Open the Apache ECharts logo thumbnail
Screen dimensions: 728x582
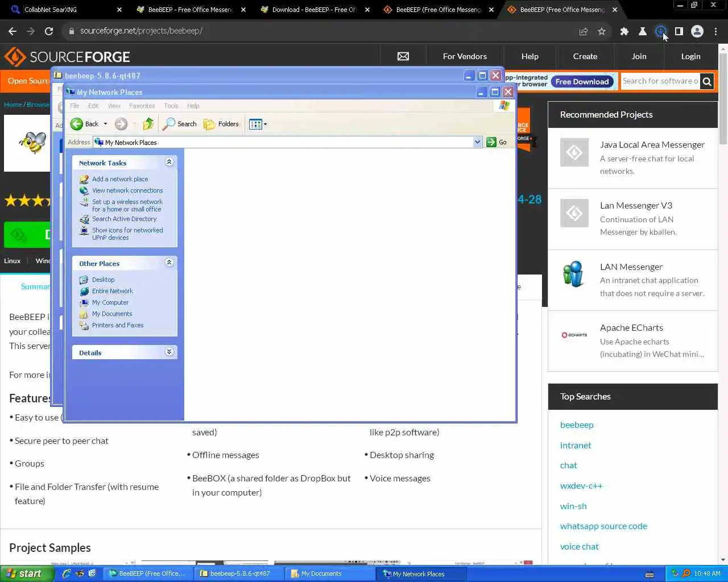(574, 335)
